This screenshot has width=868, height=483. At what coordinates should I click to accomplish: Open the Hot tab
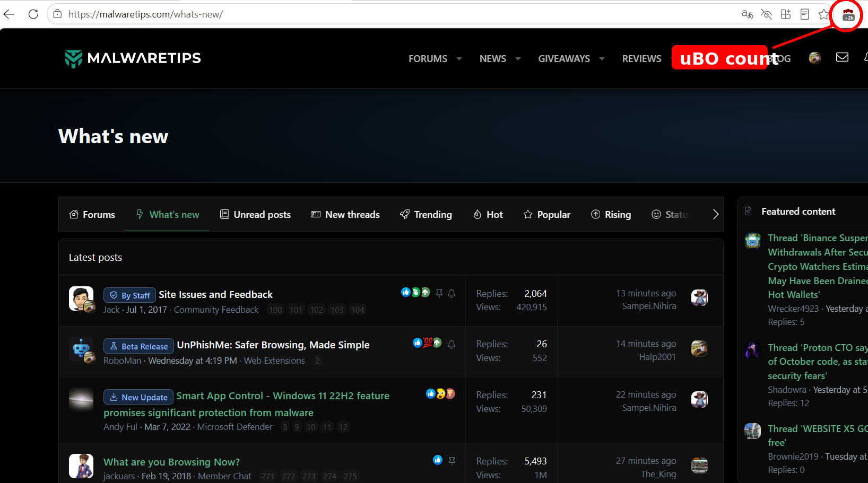(x=488, y=214)
